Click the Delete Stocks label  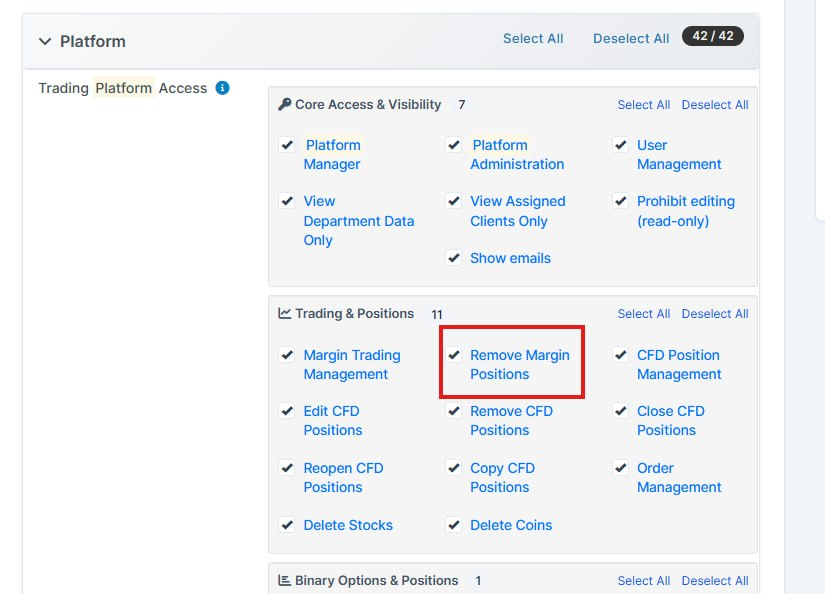pyautogui.click(x=348, y=525)
